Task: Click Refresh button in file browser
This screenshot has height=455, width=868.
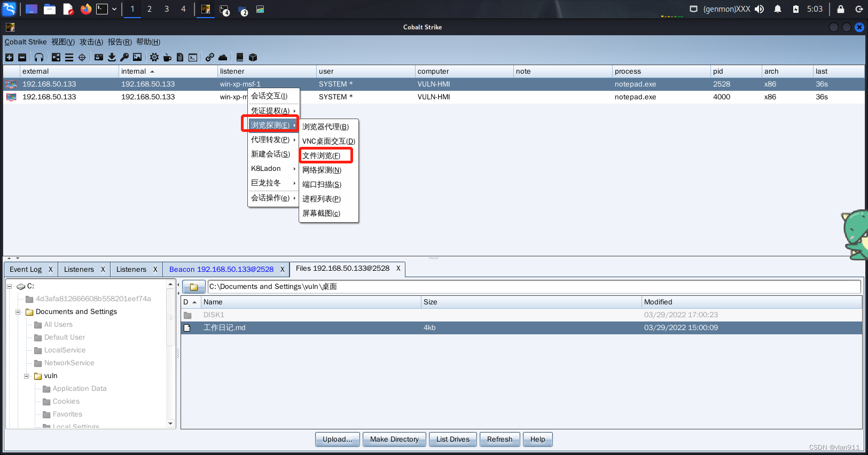Action: 500,440
